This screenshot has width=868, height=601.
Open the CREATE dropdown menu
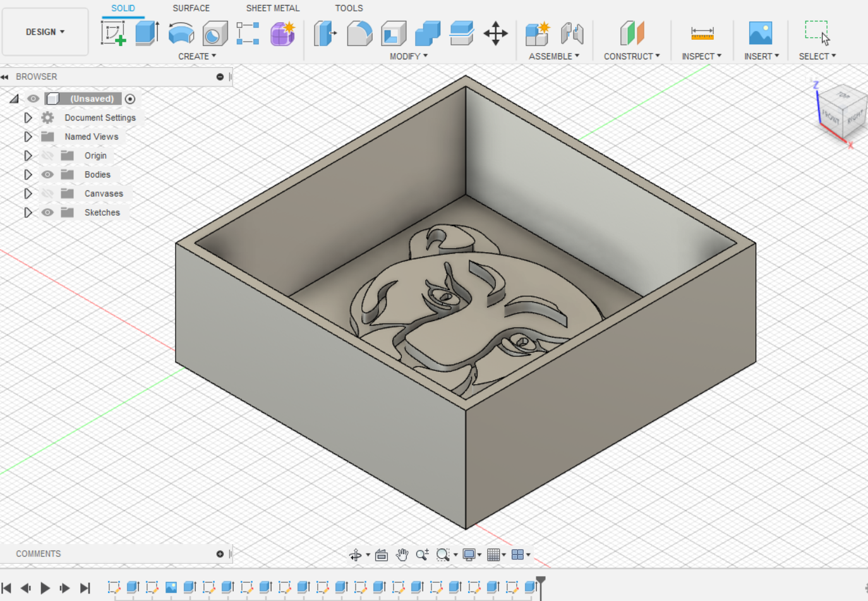pyautogui.click(x=197, y=56)
